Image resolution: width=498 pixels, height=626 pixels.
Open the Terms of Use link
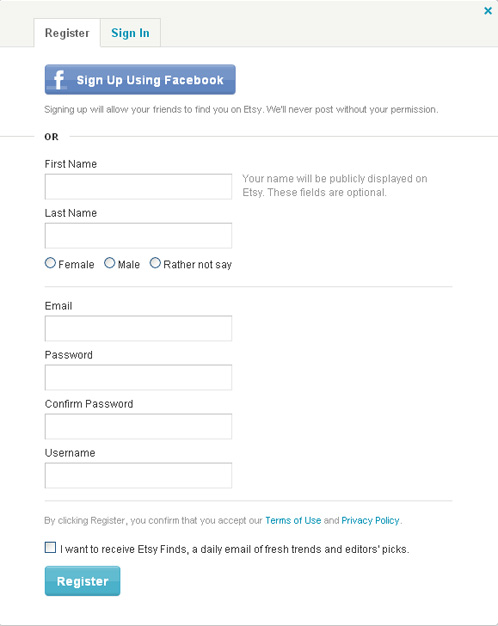click(293, 521)
